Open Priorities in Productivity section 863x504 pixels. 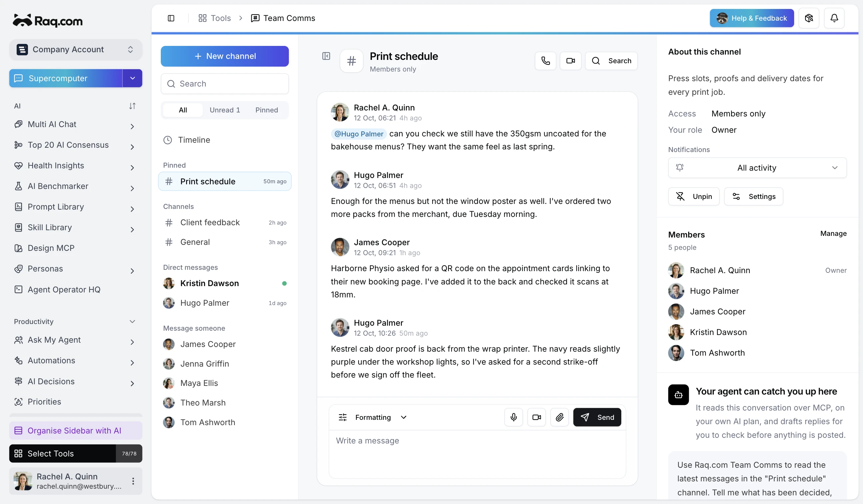(x=75, y=402)
